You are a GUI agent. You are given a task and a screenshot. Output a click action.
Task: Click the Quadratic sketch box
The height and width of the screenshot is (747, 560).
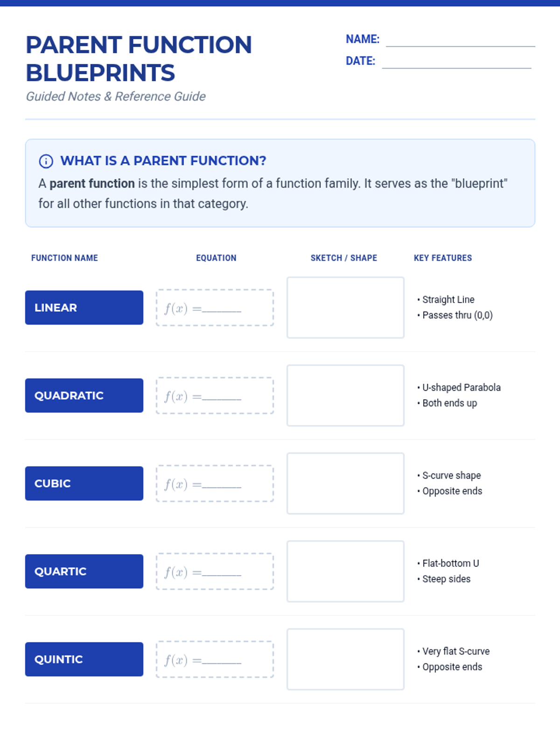point(345,395)
